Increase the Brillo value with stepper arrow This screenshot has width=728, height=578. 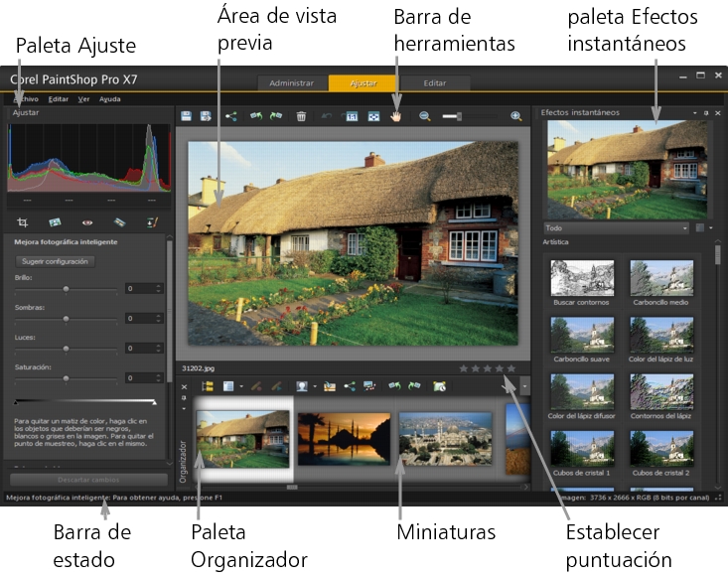tap(159, 285)
